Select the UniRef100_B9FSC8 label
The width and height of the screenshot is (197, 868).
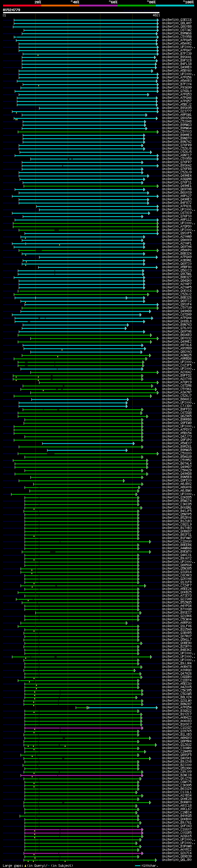click(x=177, y=60)
